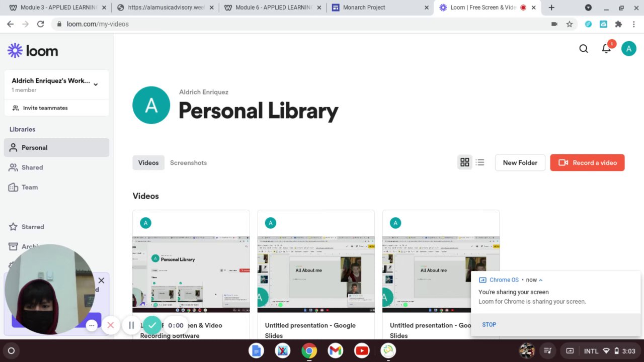Switch to grid view
The image size is (644, 362).
click(x=465, y=162)
